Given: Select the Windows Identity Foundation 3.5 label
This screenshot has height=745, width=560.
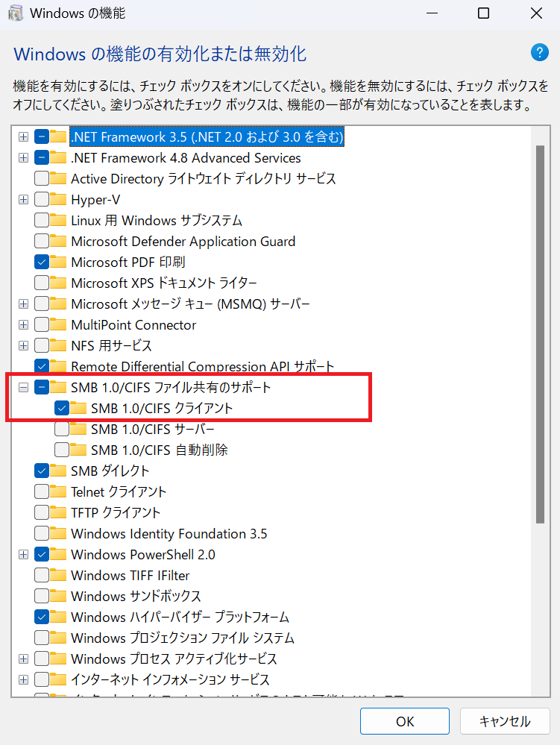Looking at the screenshot, I should pos(169,533).
